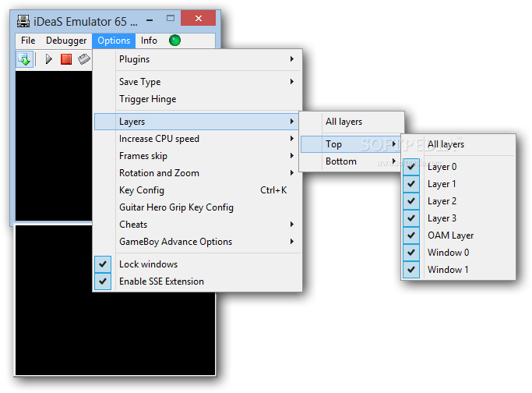Screen dimensions: 532x393
Task: Close the iDeaS Emulator window
Action: tap(199, 19)
